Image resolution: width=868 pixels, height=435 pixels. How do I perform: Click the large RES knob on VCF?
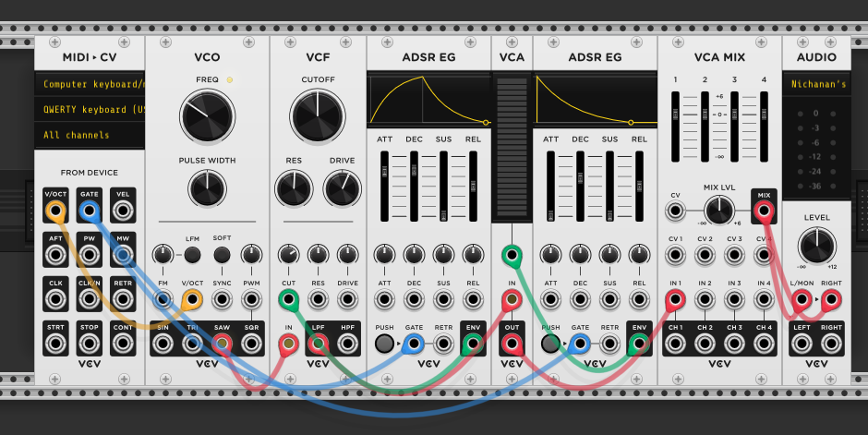coord(294,188)
